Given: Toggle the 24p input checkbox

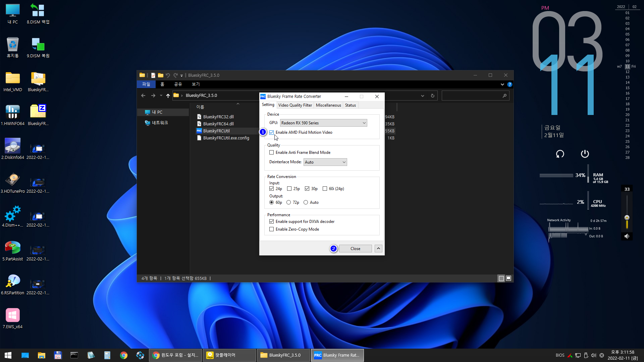Looking at the screenshot, I should [271, 189].
